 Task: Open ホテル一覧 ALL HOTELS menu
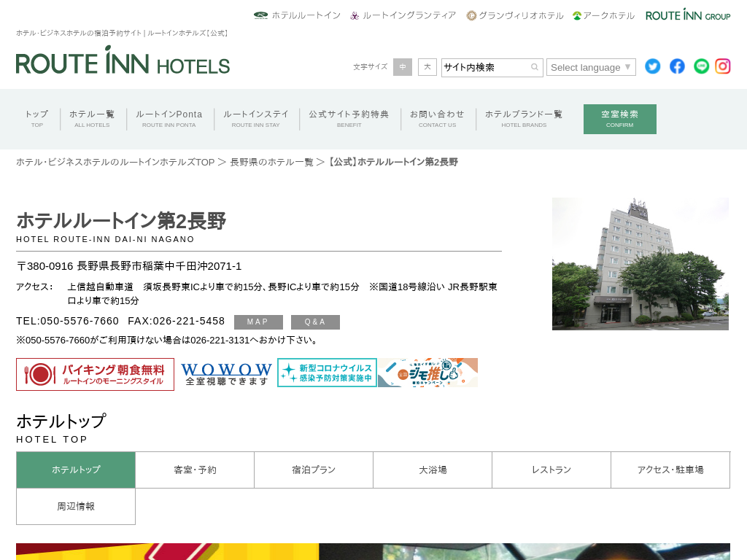[92, 119]
